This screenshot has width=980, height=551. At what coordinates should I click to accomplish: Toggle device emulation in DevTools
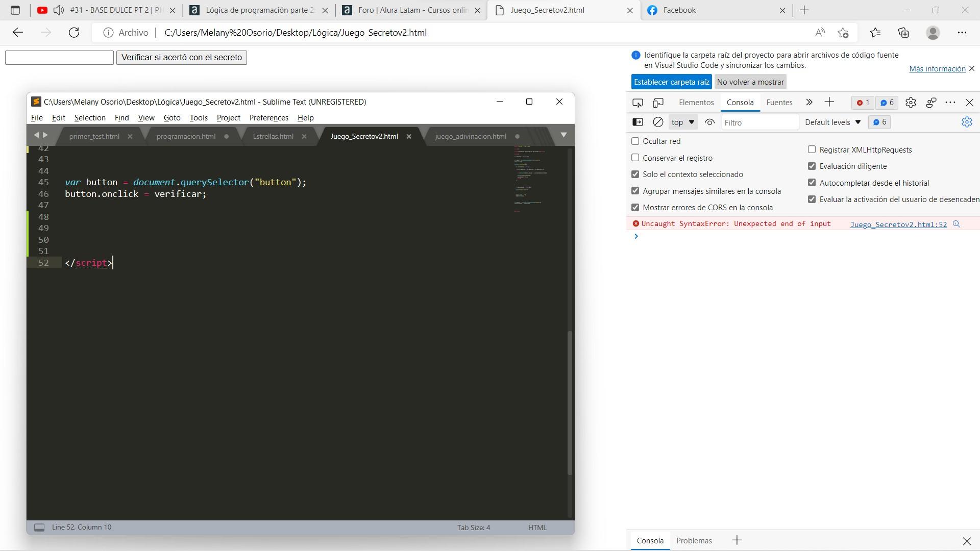point(658,103)
